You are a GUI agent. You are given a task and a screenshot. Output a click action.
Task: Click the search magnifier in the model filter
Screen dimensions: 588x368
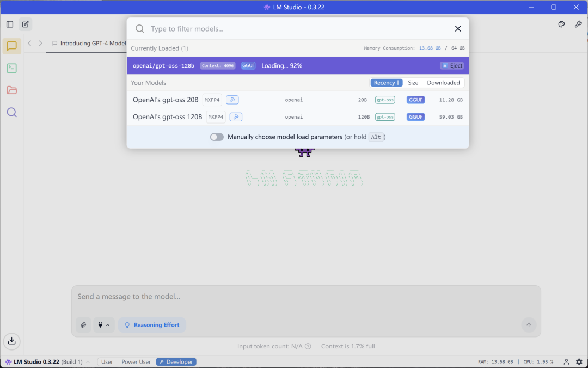[139, 29]
